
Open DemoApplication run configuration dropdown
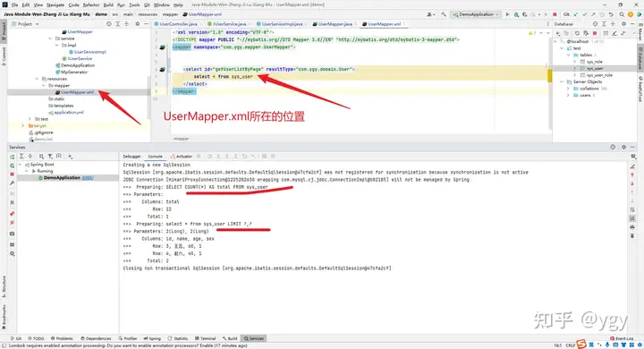pyautogui.click(x=476, y=14)
